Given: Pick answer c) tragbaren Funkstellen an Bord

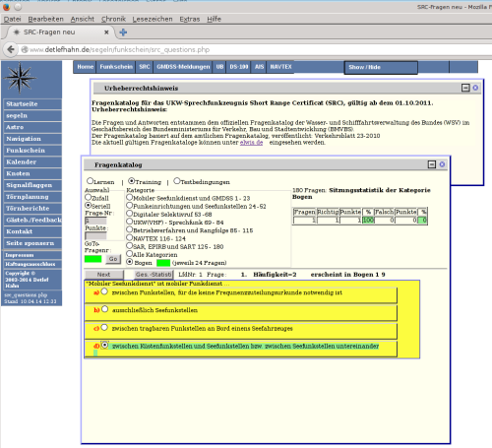Looking at the screenshot, I should (x=104, y=327).
